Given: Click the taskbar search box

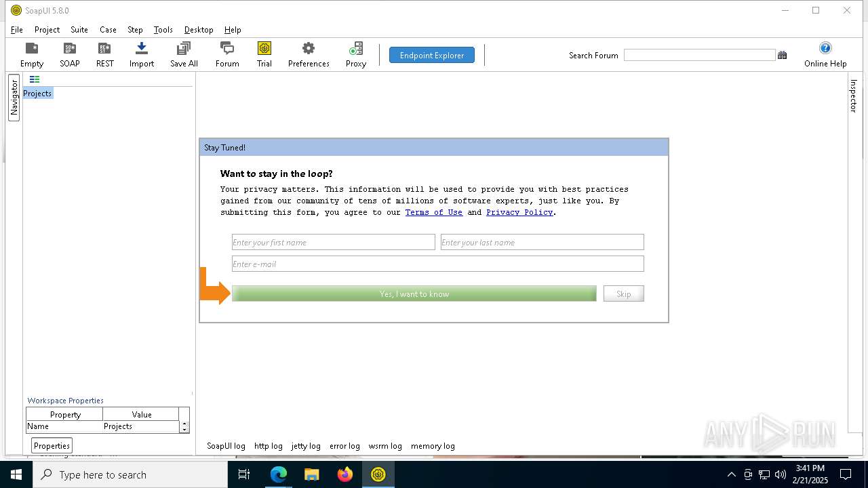Looking at the screenshot, I should tap(130, 474).
